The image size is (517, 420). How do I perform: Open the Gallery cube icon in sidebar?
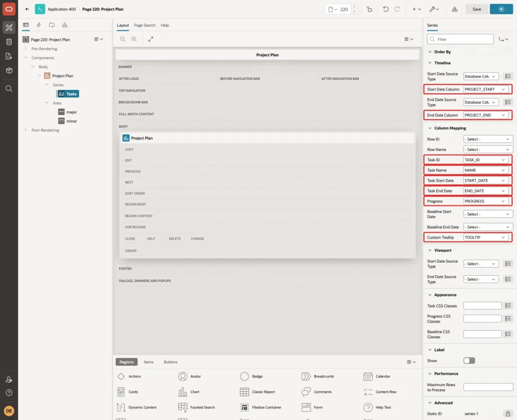(9, 70)
